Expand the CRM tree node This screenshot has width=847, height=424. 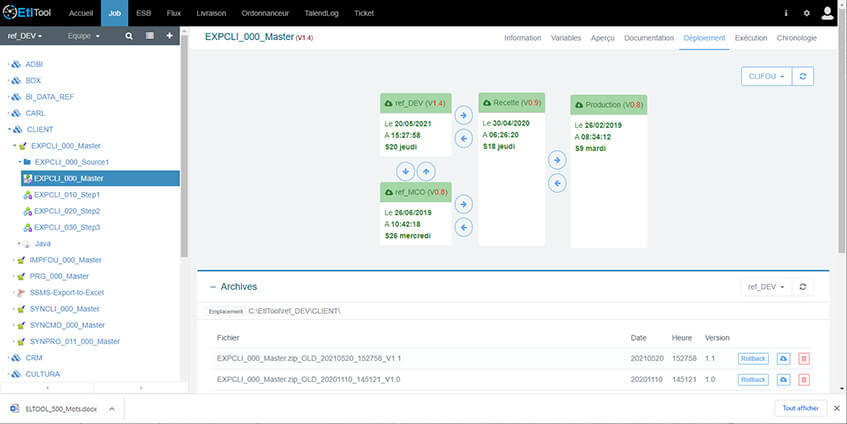9,358
